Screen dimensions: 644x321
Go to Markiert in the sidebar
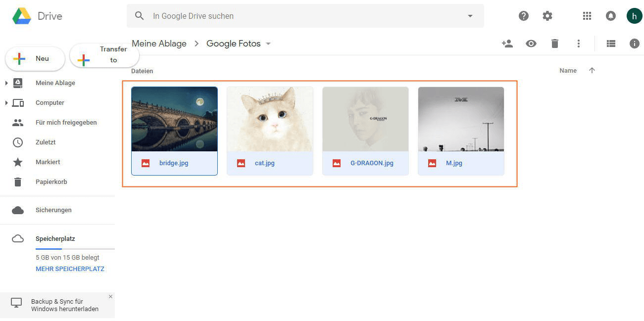pos(48,162)
